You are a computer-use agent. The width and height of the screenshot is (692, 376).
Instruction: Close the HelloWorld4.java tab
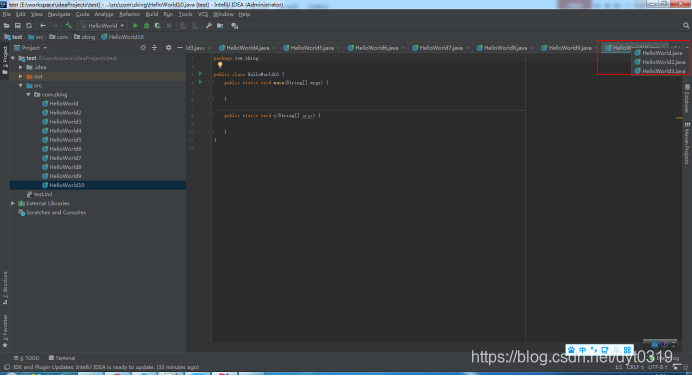(274, 48)
